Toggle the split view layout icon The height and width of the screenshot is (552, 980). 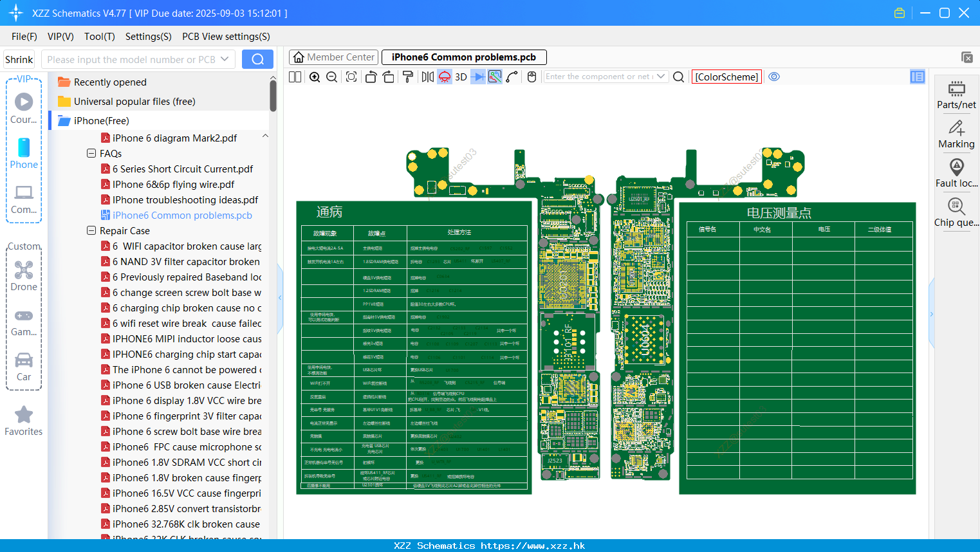tap(295, 77)
